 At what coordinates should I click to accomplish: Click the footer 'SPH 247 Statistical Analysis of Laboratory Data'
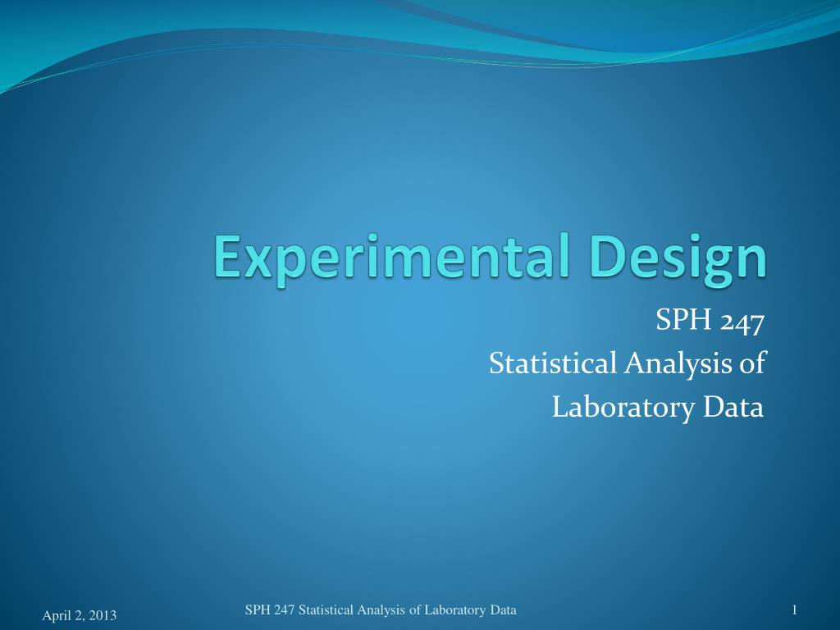tap(381, 609)
